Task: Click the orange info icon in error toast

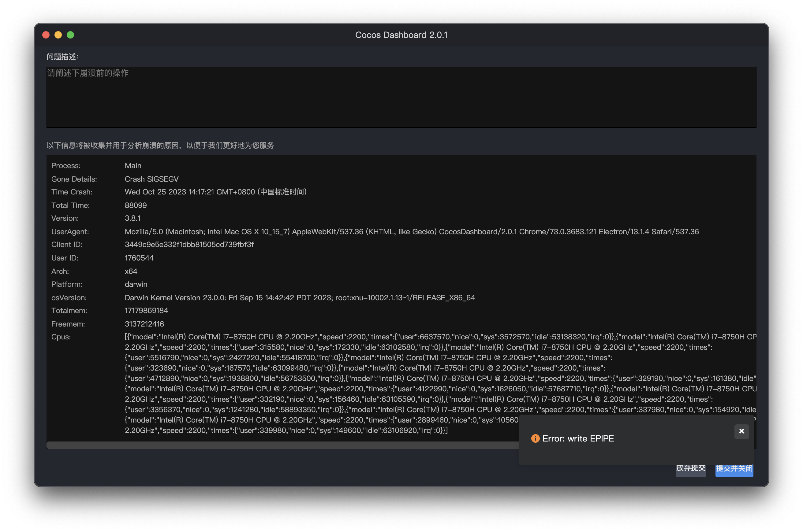Action: pos(535,438)
